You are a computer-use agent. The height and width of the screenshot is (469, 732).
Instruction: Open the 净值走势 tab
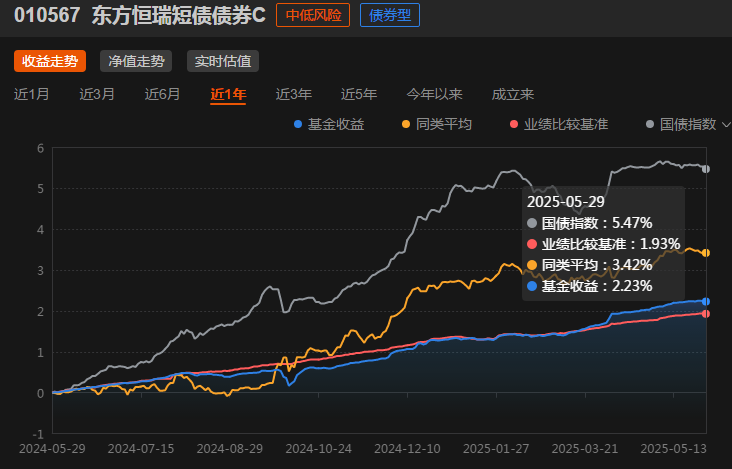136,61
